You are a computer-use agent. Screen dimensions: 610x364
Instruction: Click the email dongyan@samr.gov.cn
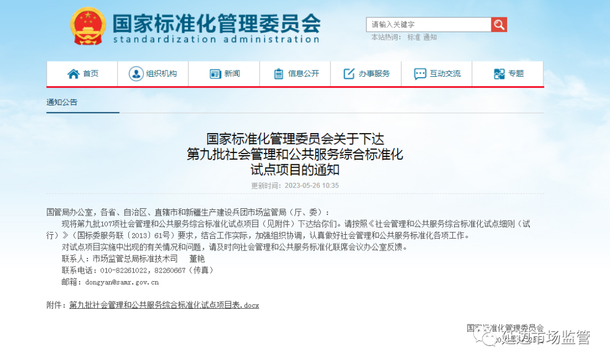(122, 282)
